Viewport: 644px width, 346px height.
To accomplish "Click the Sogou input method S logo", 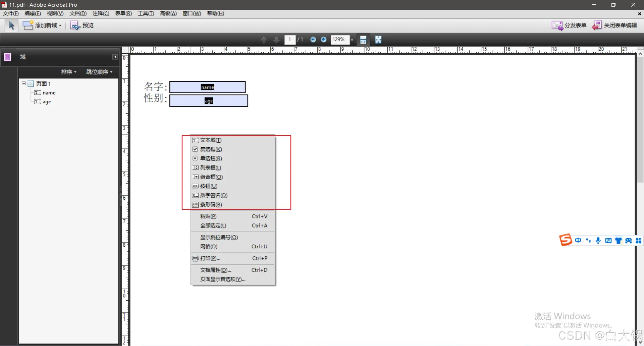I will pyautogui.click(x=566, y=240).
